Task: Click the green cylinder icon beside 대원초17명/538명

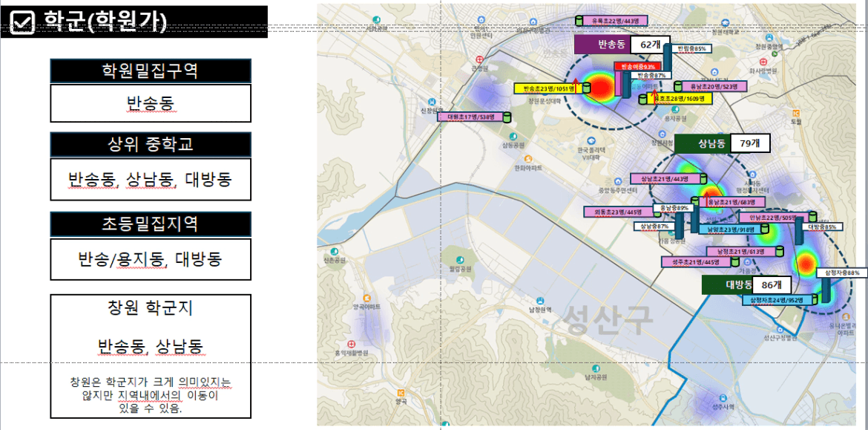Action: click(x=507, y=117)
